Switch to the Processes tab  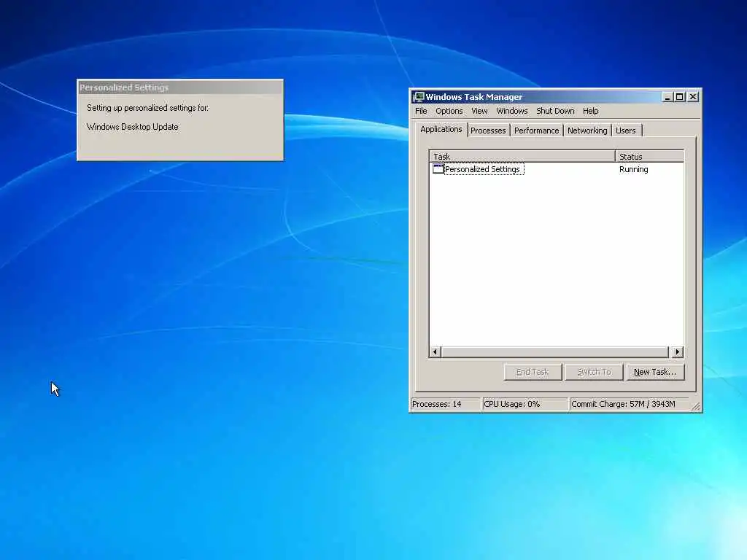pos(488,131)
